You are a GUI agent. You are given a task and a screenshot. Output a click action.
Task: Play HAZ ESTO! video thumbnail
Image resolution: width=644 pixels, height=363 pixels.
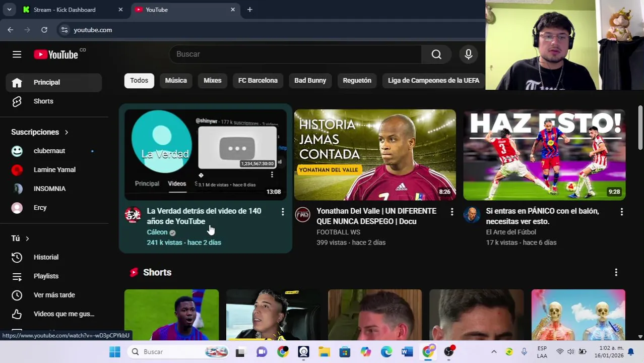coord(544,155)
